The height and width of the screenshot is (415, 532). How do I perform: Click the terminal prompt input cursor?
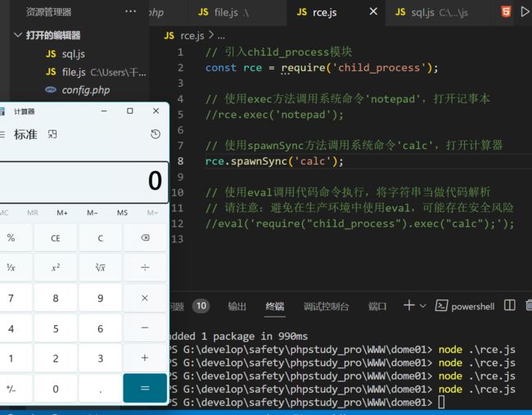pos(441,403)
